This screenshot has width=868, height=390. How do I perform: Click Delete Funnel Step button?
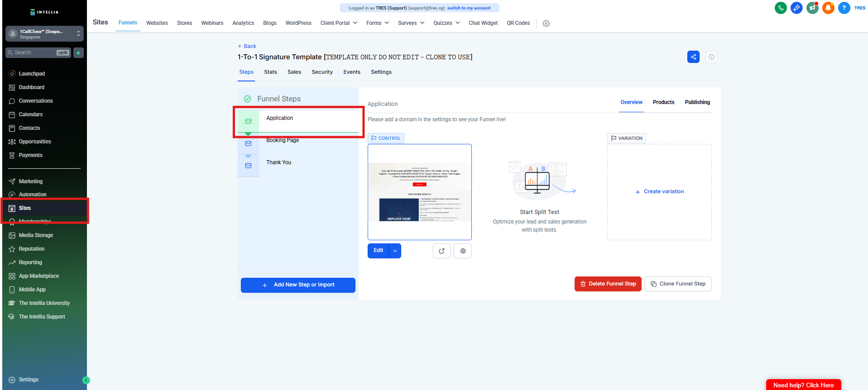click(608, 284)
